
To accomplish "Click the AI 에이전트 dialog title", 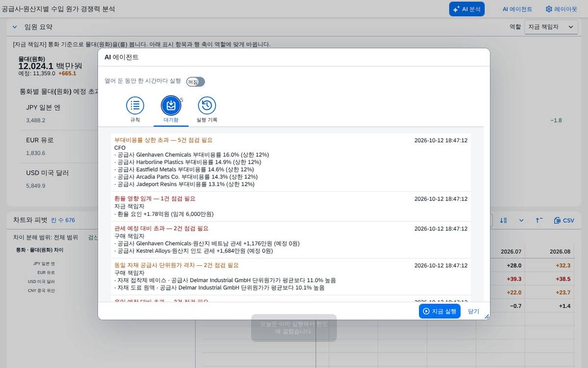I will click(122, 57).
